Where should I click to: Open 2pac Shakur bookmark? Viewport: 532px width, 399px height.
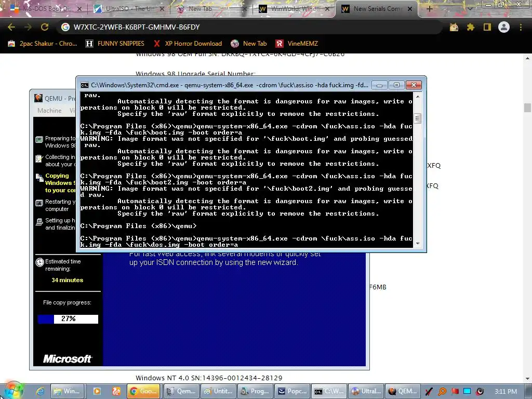tap(43, 44)
